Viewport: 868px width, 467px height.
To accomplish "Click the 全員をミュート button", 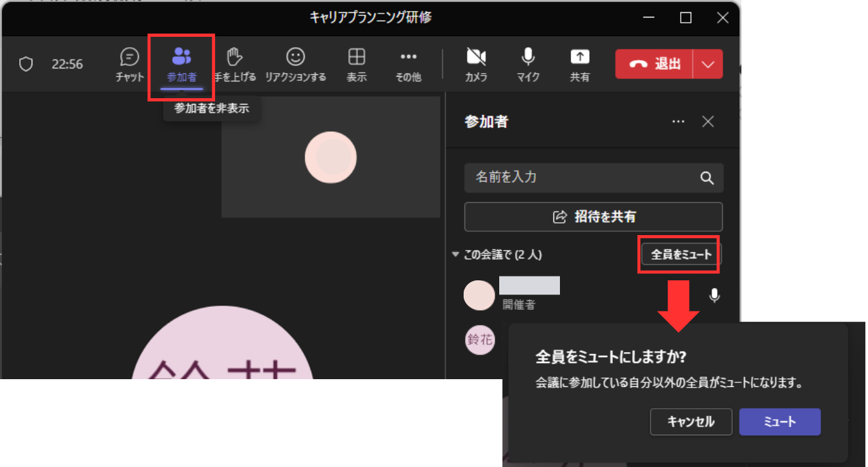I will (x=681, y=254).
